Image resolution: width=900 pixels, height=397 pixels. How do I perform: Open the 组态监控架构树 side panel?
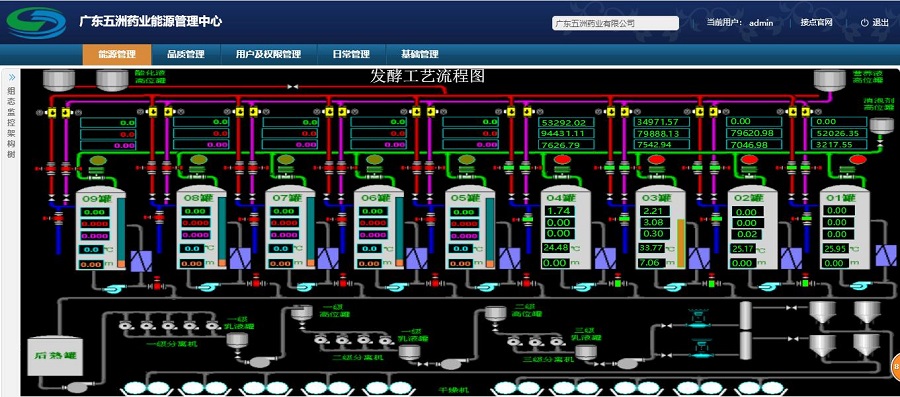tap(11, 122)
